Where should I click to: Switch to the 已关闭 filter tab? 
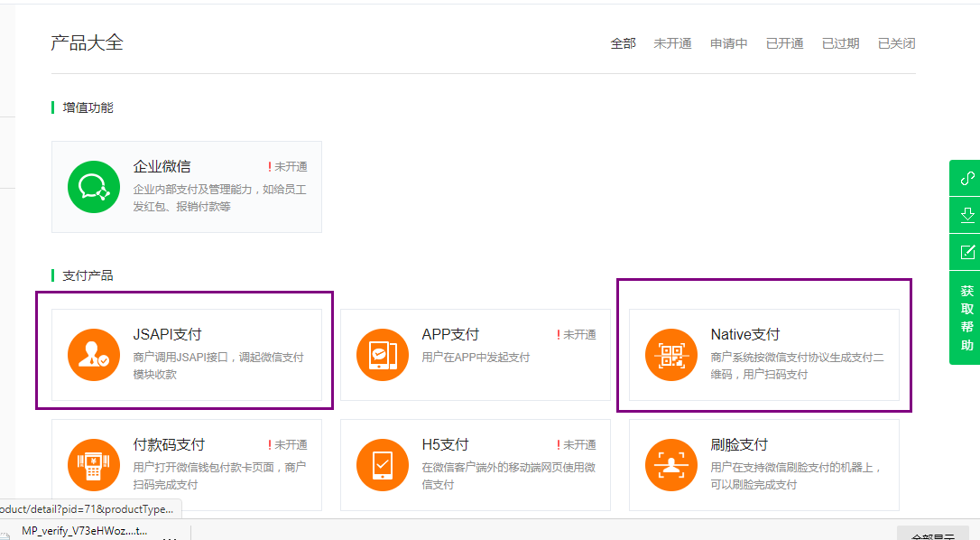click(x=896, y=44)
